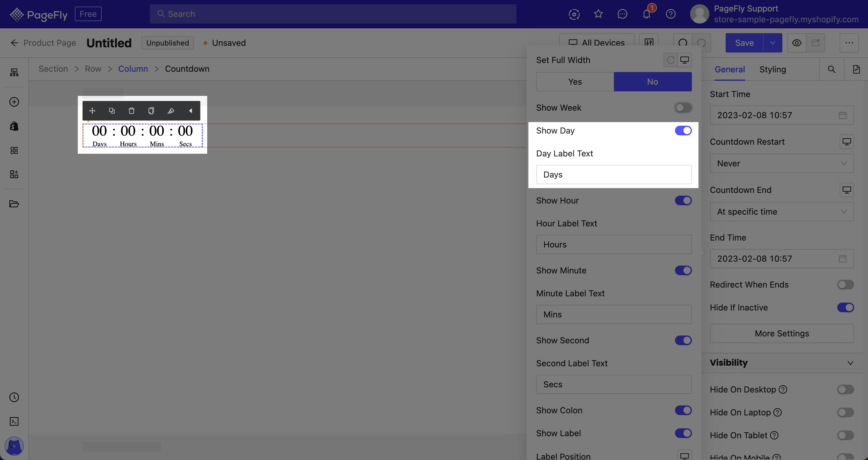Open the page document icon in inspector
This screenshot has height=460, width=868.
tap(856, 69)
